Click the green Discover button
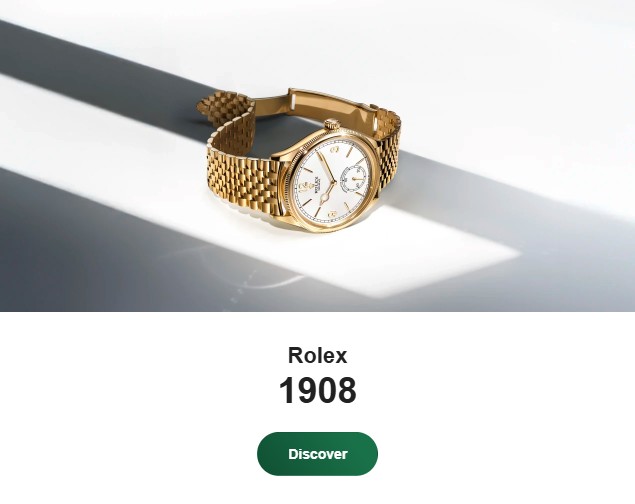Screen dimensions: 635x504 tap(317, 453)
